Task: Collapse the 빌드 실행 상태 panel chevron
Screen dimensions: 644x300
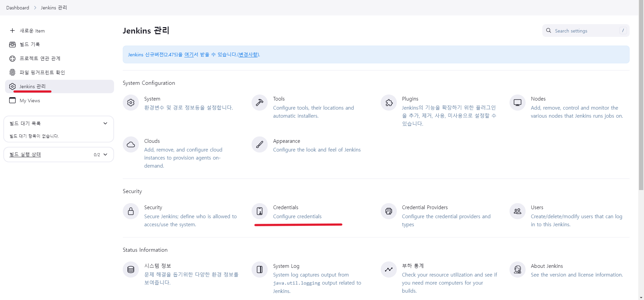Action: pyautogui.click(x=105, y=155)
